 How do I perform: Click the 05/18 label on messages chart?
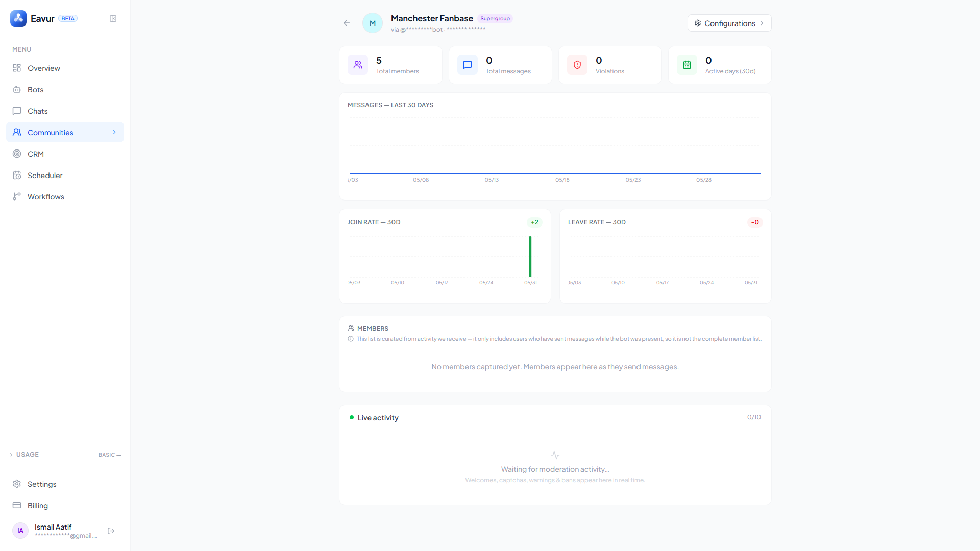[562, 180]
